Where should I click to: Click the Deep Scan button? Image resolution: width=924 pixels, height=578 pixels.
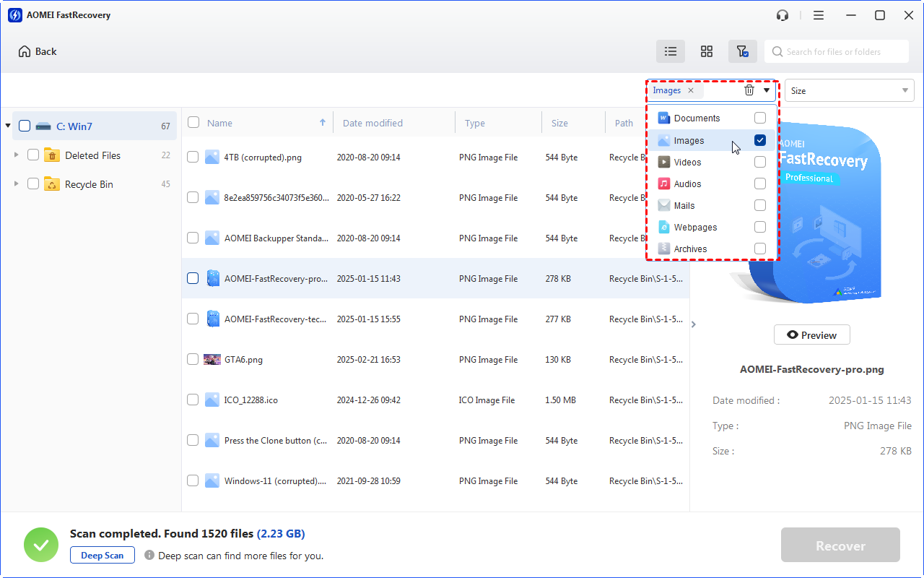click(103, 556)
